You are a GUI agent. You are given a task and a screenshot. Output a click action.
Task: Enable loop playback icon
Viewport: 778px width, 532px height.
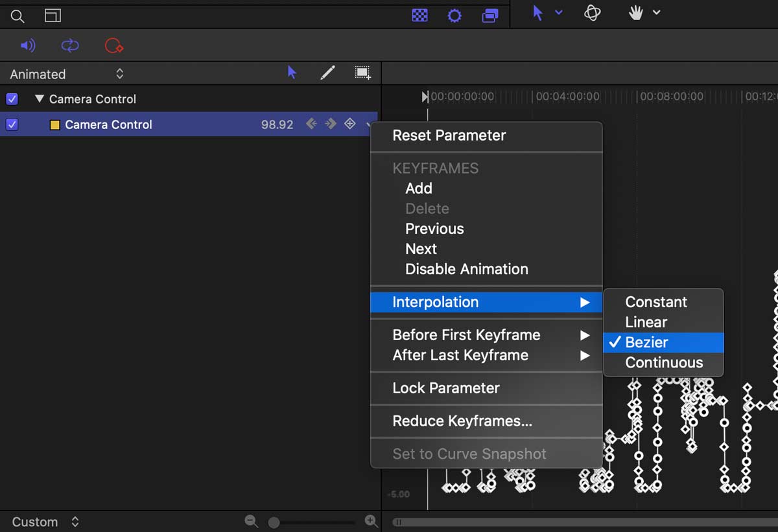tap(70, 45)
